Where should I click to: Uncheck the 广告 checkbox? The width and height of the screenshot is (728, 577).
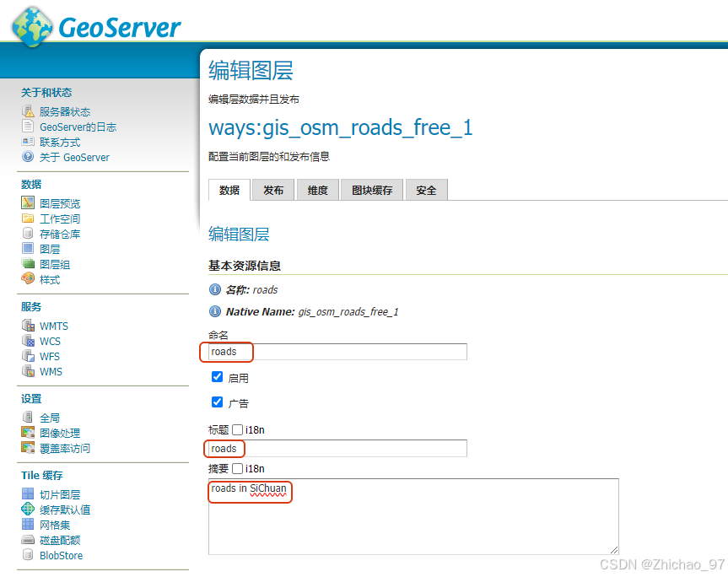point(218,402)
